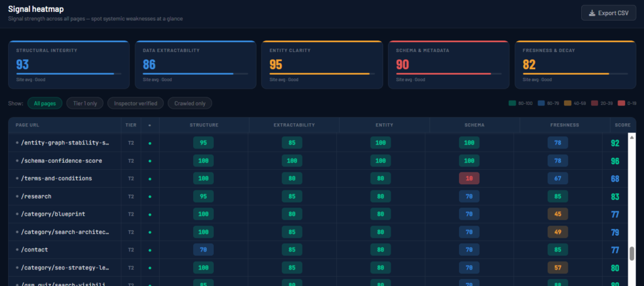Viewport: 644px width, 286px height.
Task: Sort by Entity column header
Action: (384, 124)
